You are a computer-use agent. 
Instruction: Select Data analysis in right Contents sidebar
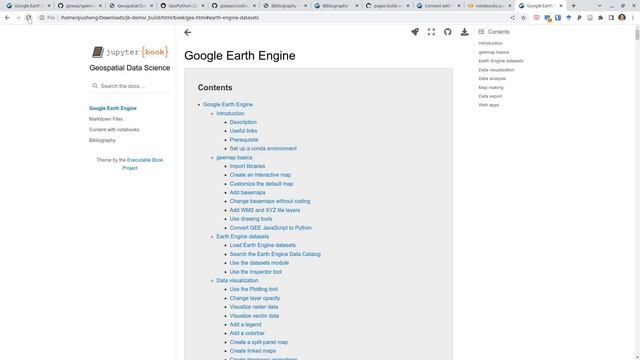(492, 78)
